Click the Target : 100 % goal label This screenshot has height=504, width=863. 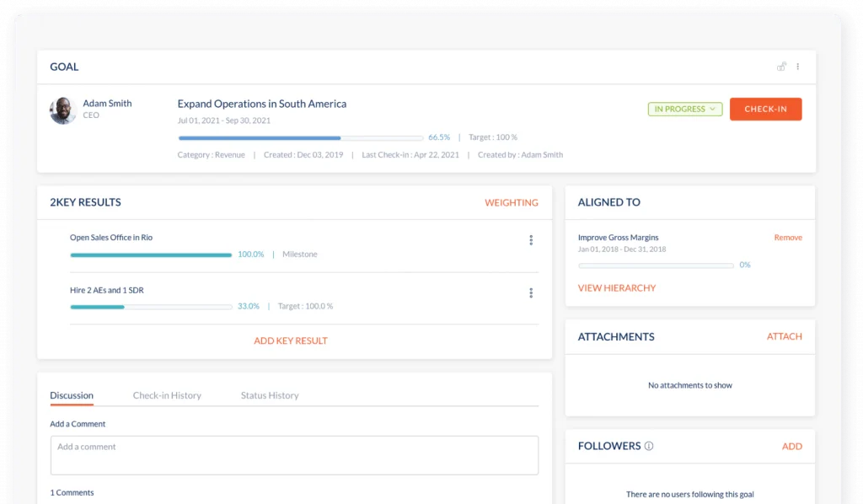click(x=492, y=137)
